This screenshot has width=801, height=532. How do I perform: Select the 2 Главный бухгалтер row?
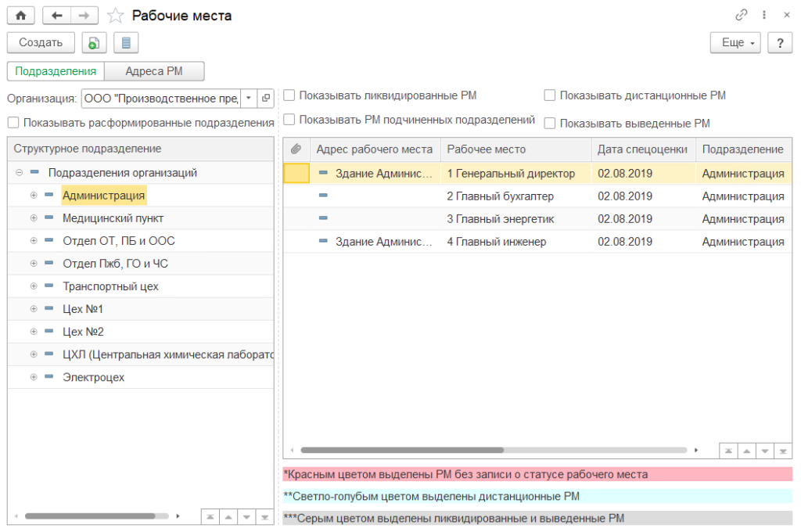pyautogui.click(x=501, y=196)
